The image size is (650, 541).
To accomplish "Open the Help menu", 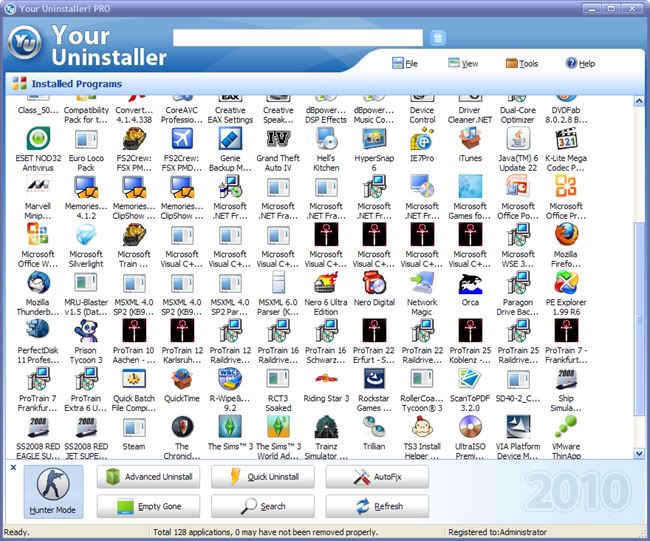I will (580, 63).
